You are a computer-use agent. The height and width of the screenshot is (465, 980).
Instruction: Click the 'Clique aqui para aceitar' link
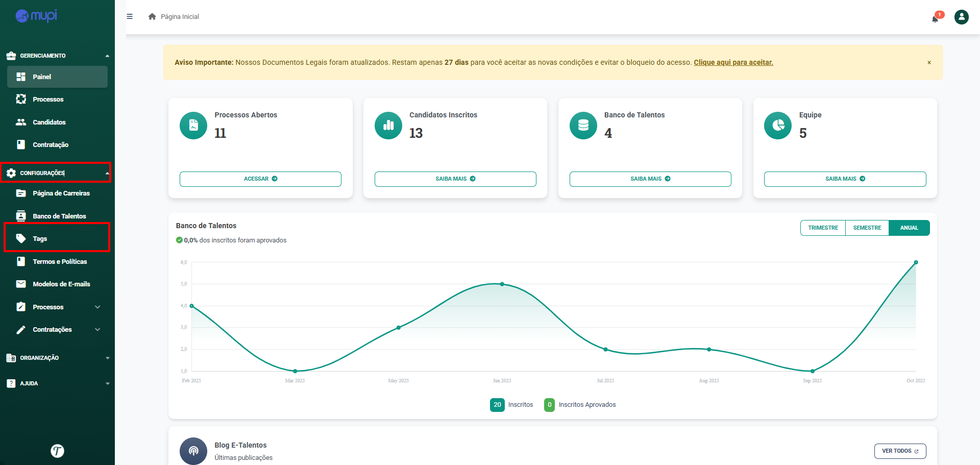point(733,63)
